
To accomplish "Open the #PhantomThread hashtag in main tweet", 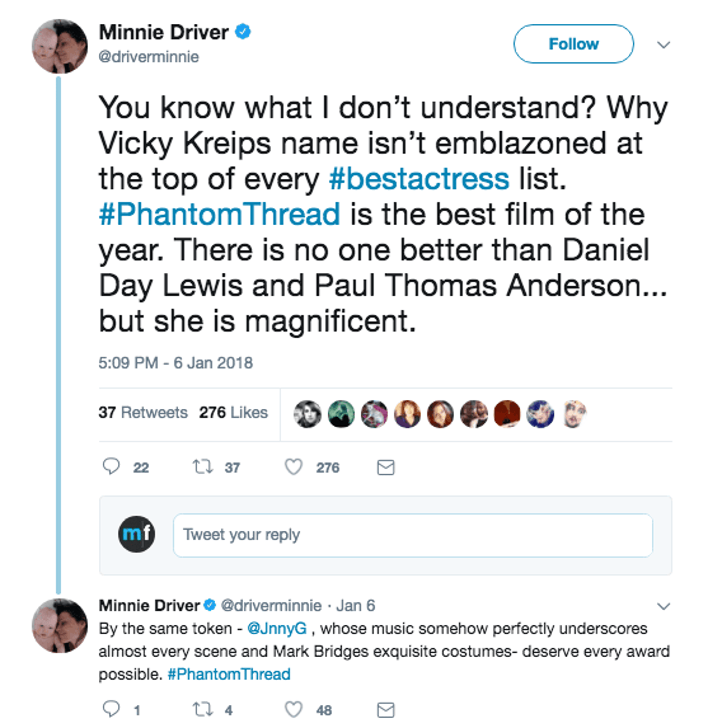I will tap(219, 214).
